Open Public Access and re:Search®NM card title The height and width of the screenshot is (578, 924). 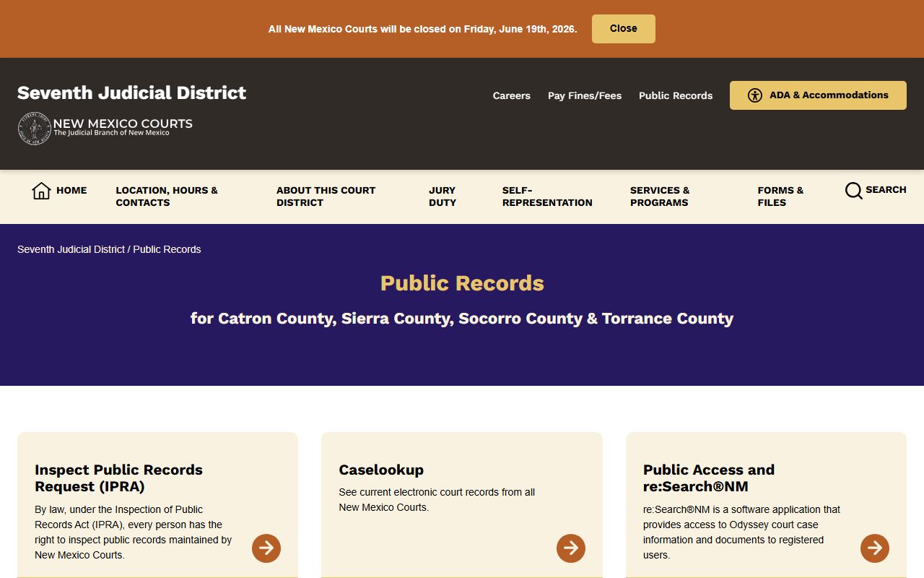(709, 478)
